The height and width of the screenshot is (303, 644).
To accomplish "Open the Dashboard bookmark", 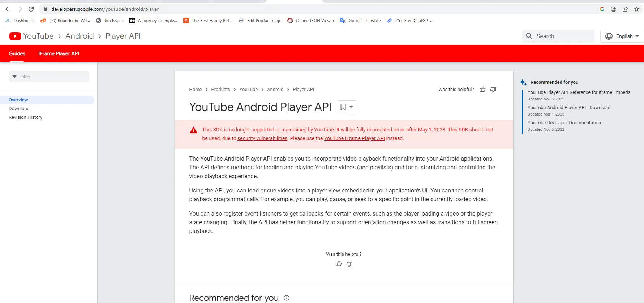I will (20, 21).
